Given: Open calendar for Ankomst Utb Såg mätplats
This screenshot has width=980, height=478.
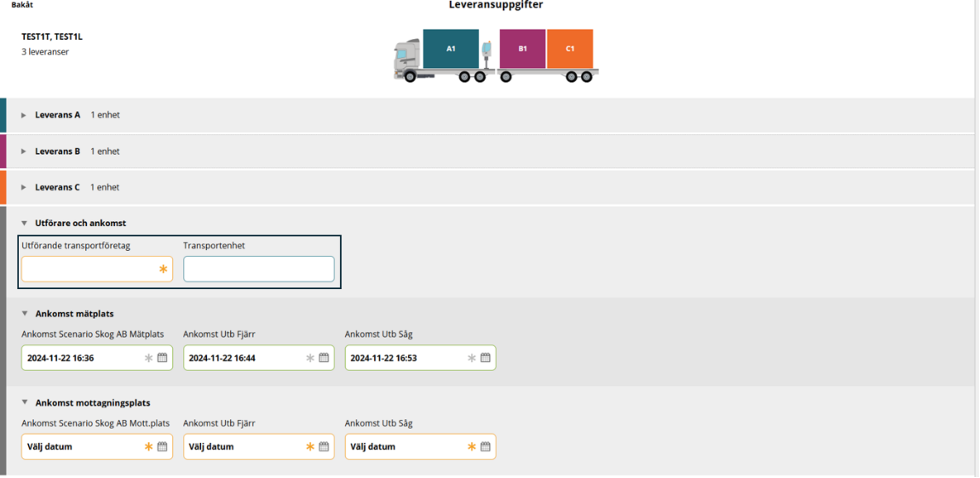Looking at the screenshot, I should point(485,358).
